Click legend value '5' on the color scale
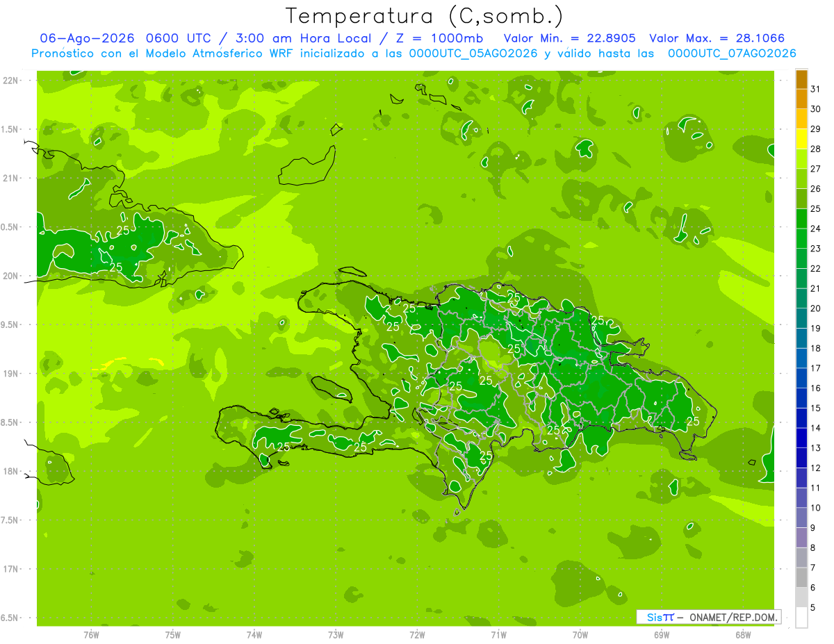834x644 pixels. tap(813, 607)
